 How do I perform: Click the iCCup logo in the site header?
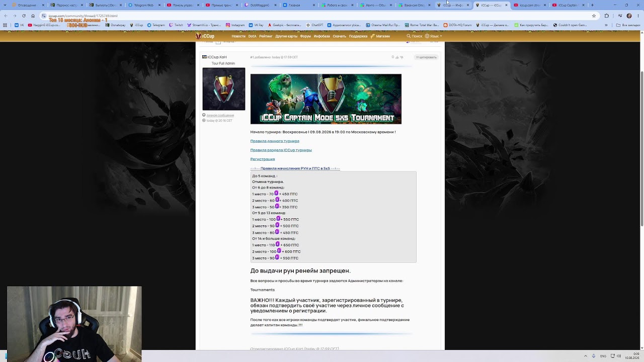205,36
